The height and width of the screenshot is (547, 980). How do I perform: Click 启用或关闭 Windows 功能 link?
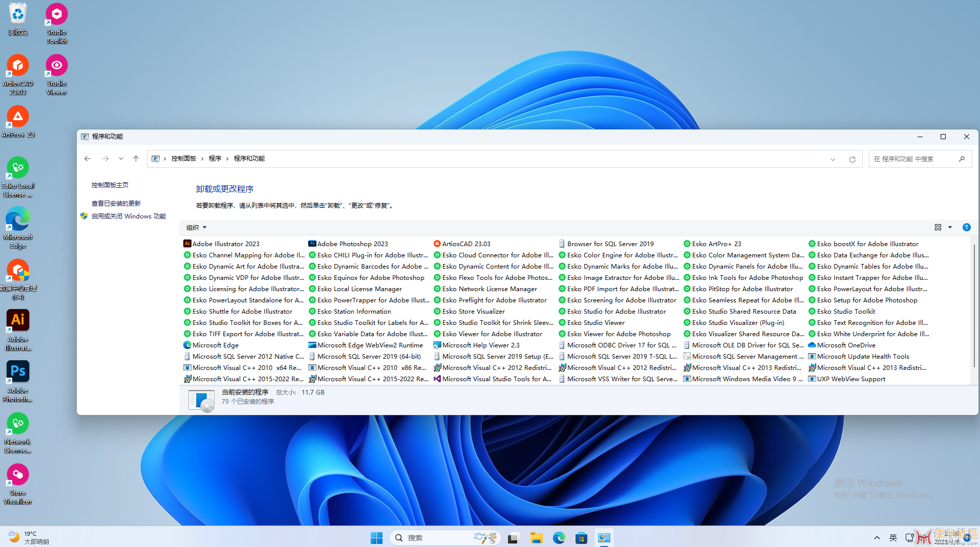(129, 216)
